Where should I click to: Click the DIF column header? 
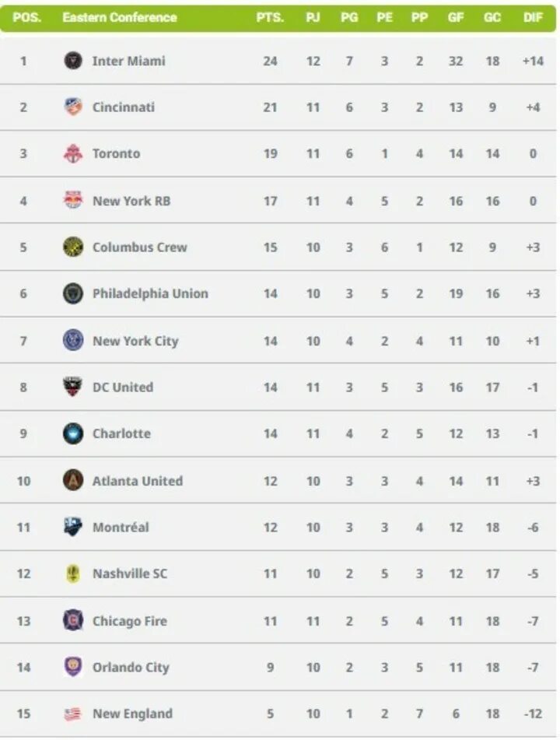[x=533, y=17]
